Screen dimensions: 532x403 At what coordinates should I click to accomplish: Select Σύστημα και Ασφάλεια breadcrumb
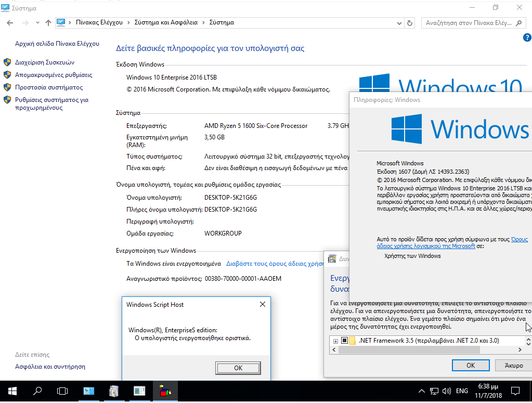166,22
